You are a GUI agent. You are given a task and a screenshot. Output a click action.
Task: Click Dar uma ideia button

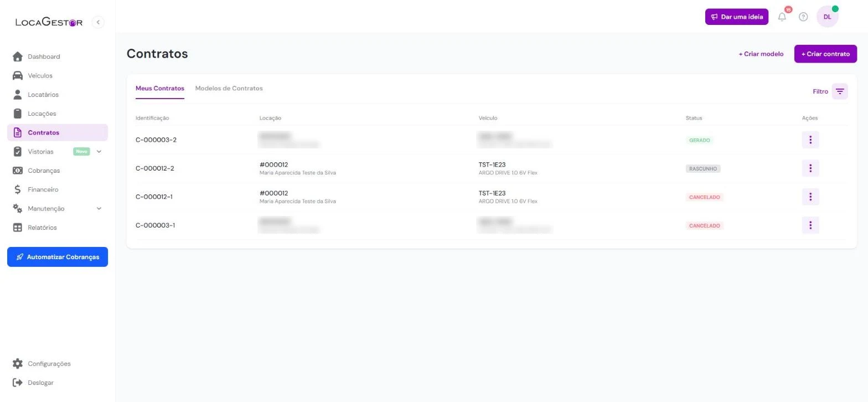[737, 17]
